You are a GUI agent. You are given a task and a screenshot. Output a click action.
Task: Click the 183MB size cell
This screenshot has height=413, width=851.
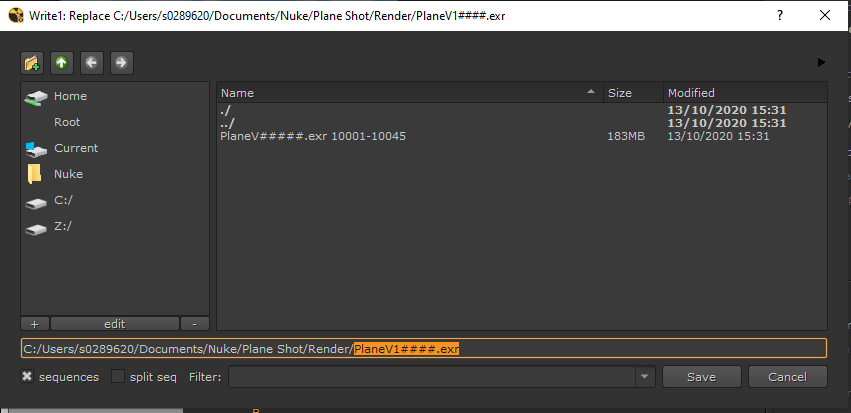coord(626,136)
